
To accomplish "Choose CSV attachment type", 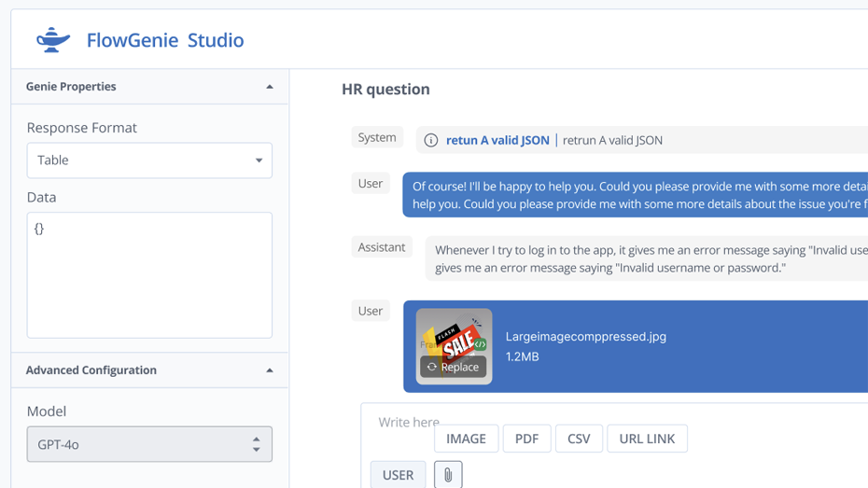I will click(x=579, y=439).
